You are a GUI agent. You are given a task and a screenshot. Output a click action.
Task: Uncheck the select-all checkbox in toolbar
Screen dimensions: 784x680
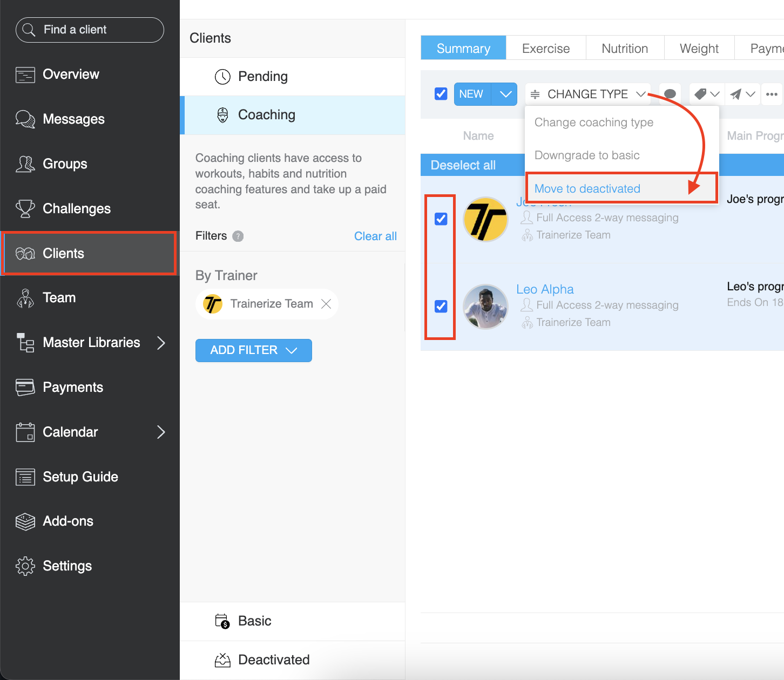[441, 94]
